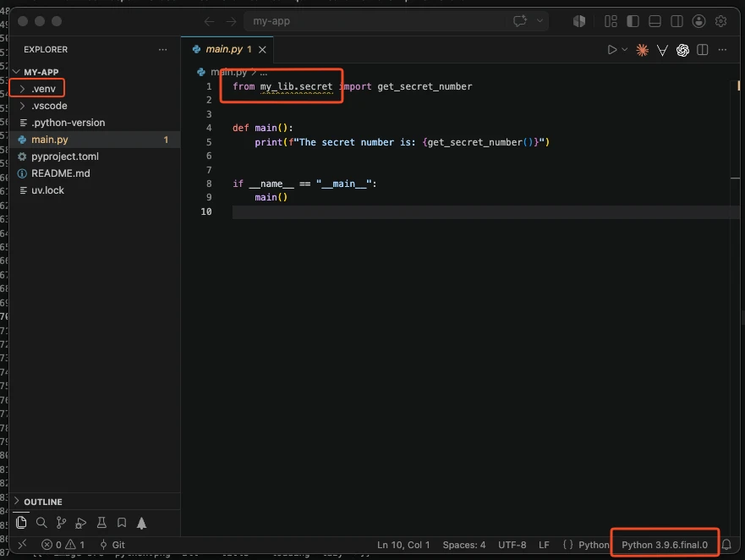Toggle bottom panel visibility
This screenshot has height=560, width=745.
point(655,21)
